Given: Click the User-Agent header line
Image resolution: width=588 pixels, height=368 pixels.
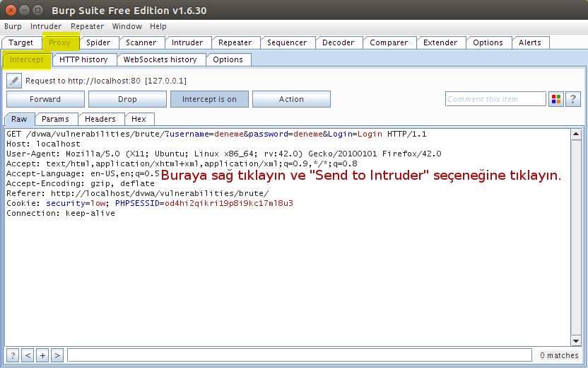Looking at the screenshot, I should pyautogui.click(x=224, y=154).
